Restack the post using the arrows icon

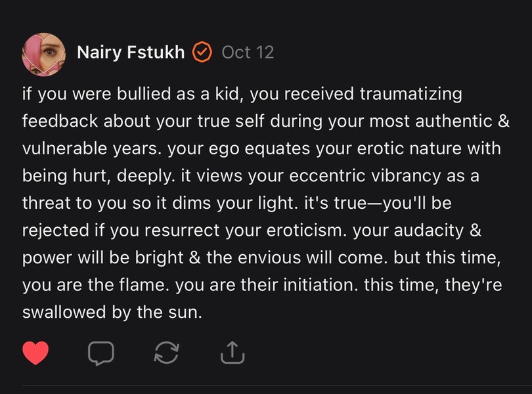[x=166, y=353]
